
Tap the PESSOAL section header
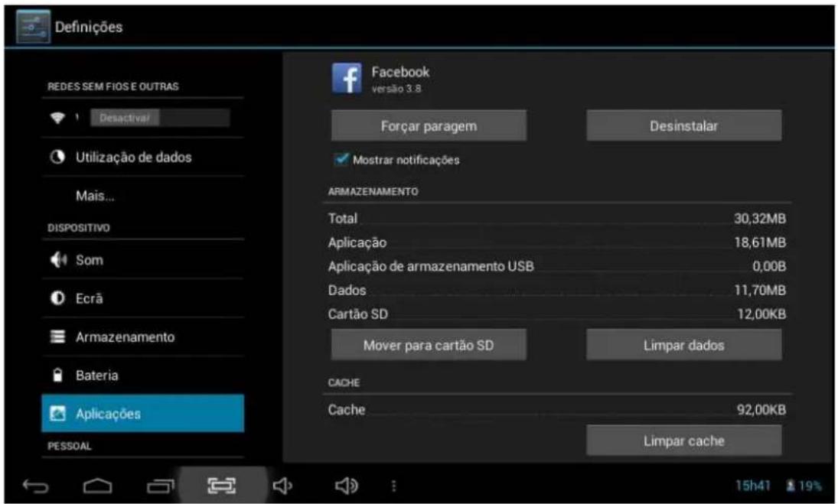point(69,447)
